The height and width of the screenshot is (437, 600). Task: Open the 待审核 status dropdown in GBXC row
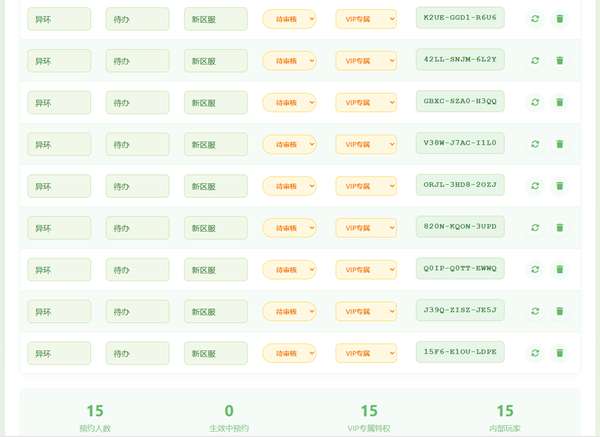(x=290, y=102)
